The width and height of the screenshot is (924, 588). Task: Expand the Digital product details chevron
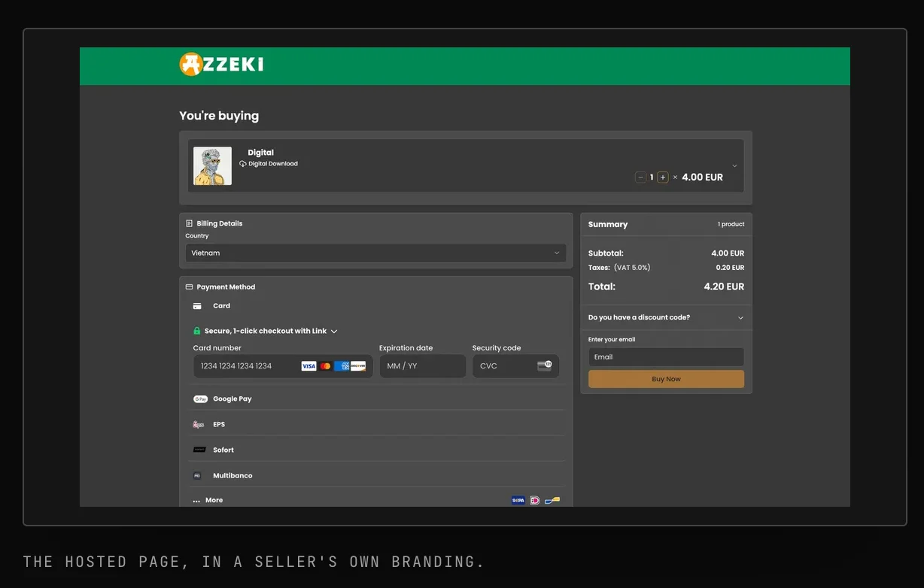click(x=735, y=166)
